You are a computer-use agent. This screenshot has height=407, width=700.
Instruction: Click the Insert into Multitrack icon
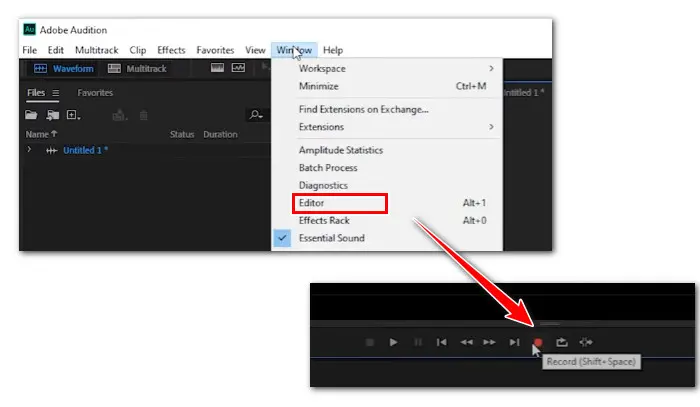pyautogui.click(x=119, y=116)
